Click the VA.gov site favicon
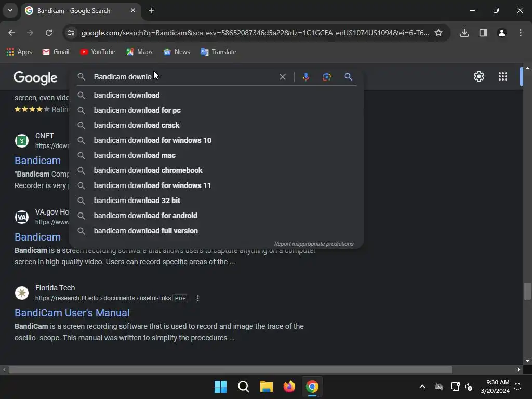The width and height of the screenshot is (532, 399). [22, 217]
